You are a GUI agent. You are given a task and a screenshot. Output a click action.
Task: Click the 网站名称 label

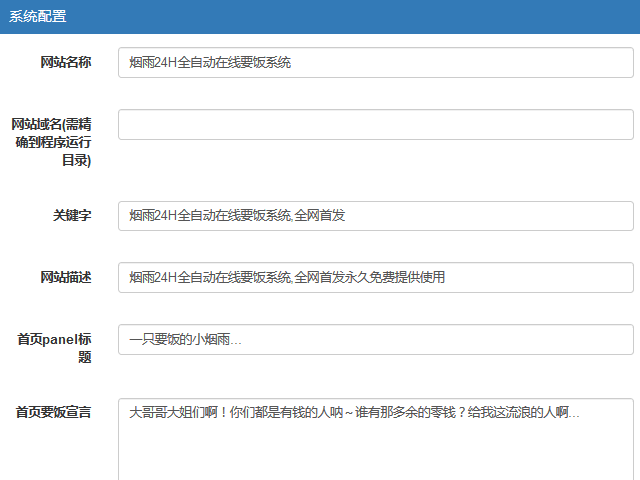coord(66,63)
